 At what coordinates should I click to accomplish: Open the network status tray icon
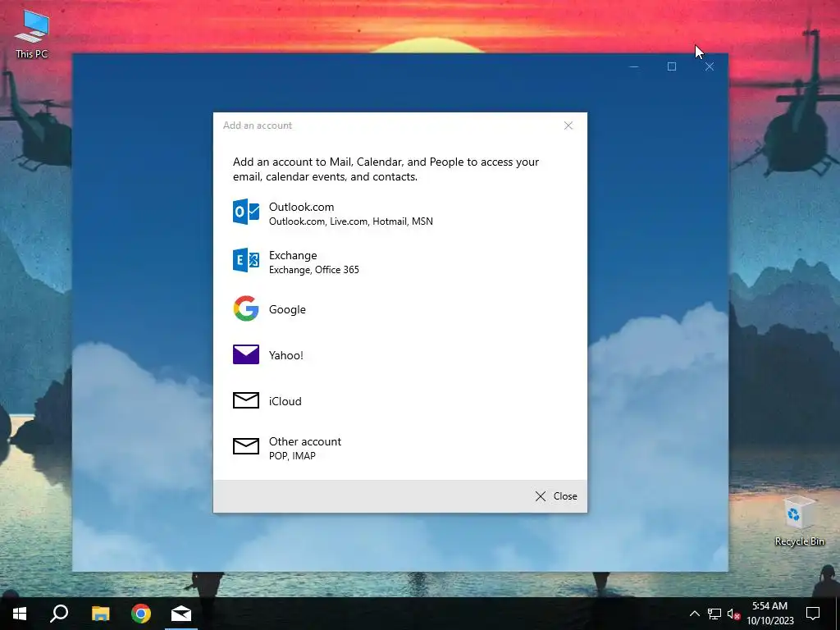coord(714,614)
